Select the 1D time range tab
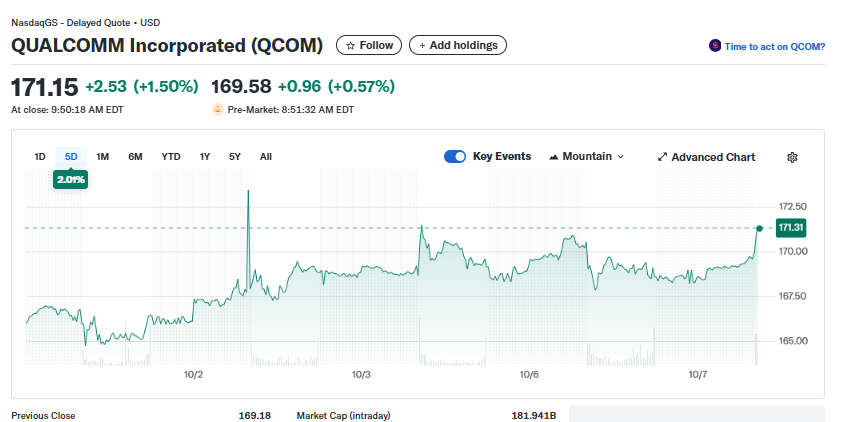The image size is (841, 422). tap(40, 156)
